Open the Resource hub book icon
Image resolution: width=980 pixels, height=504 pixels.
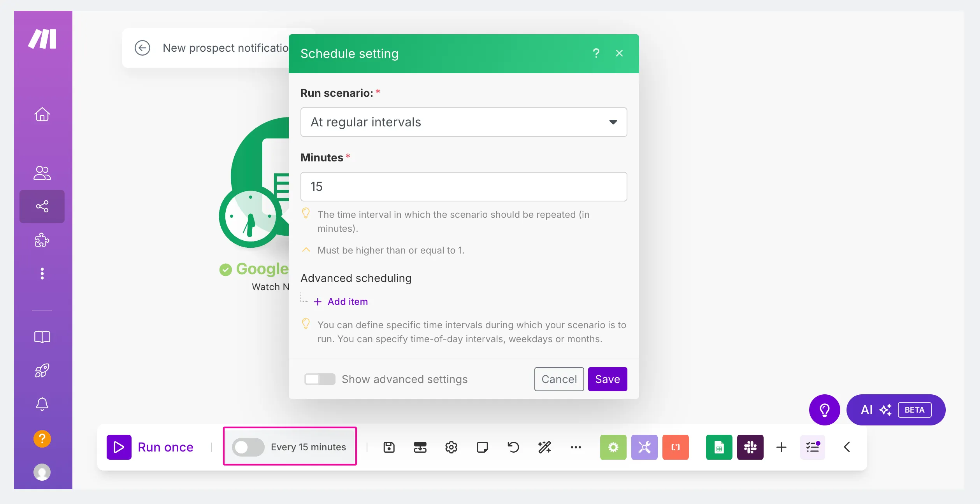tap(42, 337)
